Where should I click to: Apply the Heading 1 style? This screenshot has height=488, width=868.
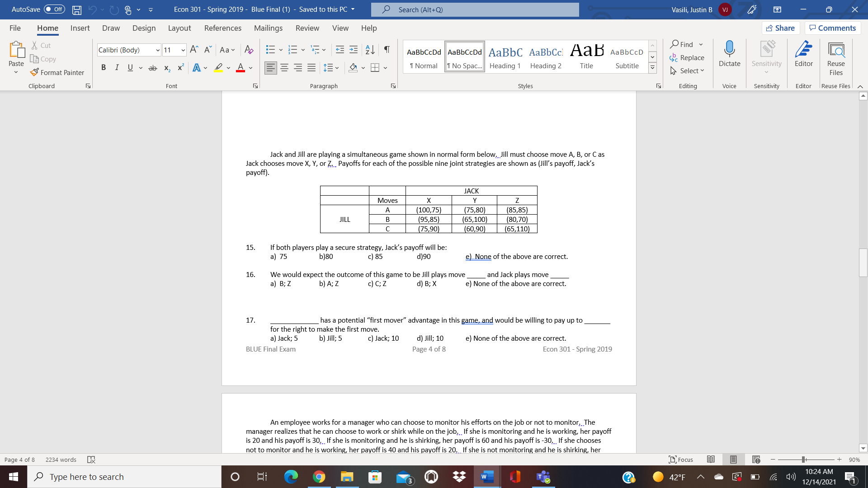(x=505, y=56)
